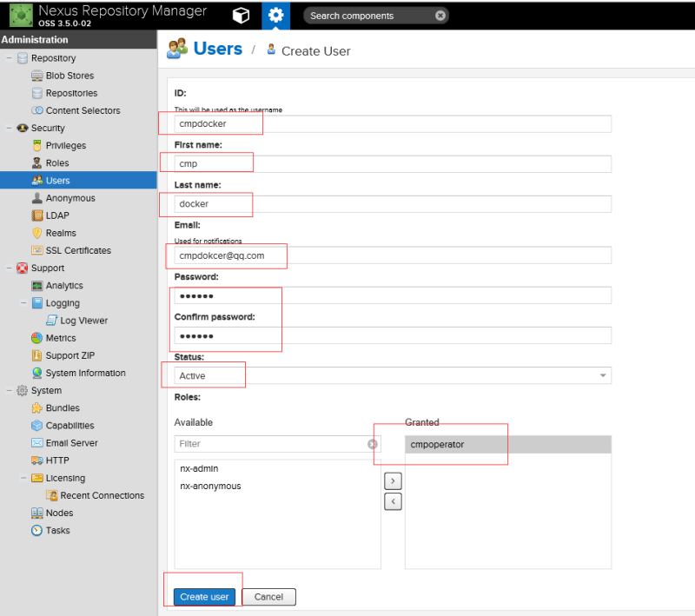
Task: Open the LDAP settings page
Action: point(56,215)
